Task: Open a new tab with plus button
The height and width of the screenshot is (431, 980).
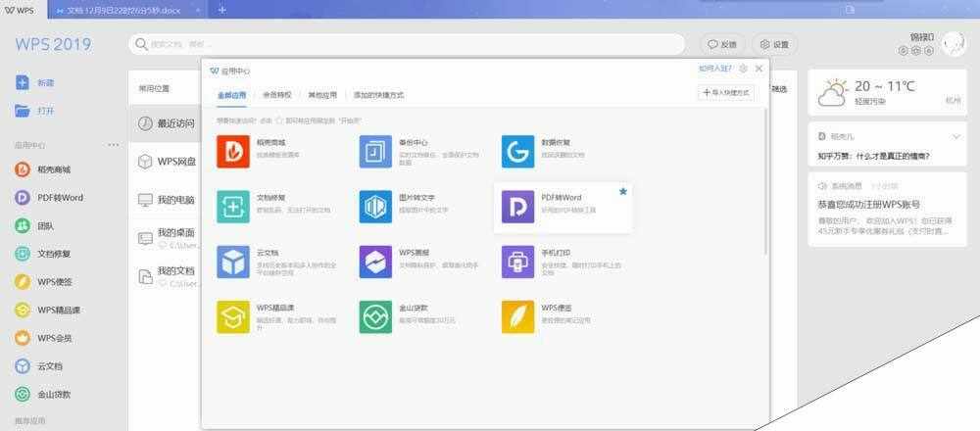Action: (222, 9)
